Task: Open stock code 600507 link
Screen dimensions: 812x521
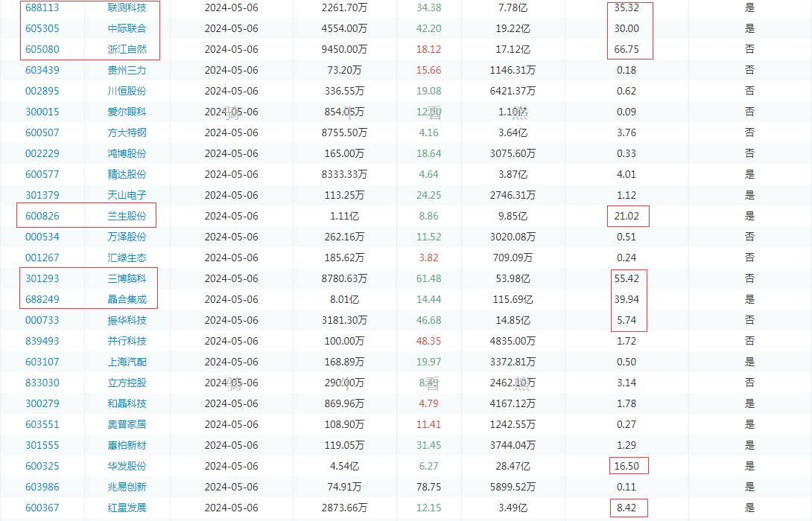Action: (x=42, y=133)
